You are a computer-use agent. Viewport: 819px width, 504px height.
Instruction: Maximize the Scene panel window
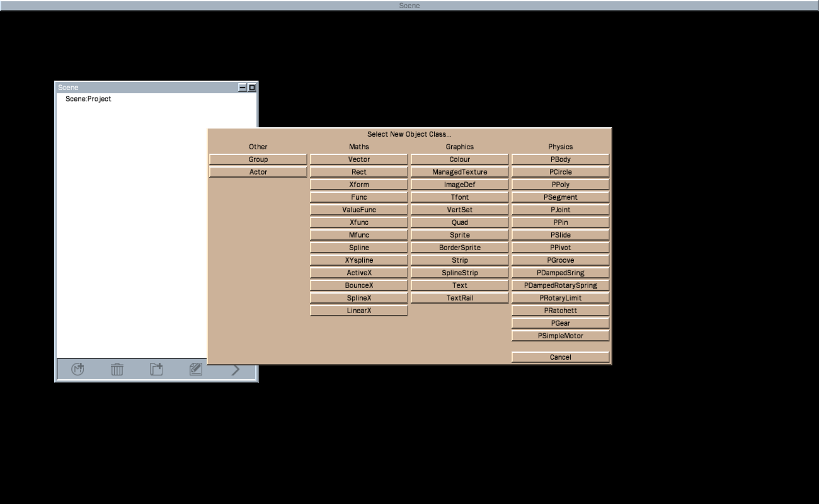252,88
